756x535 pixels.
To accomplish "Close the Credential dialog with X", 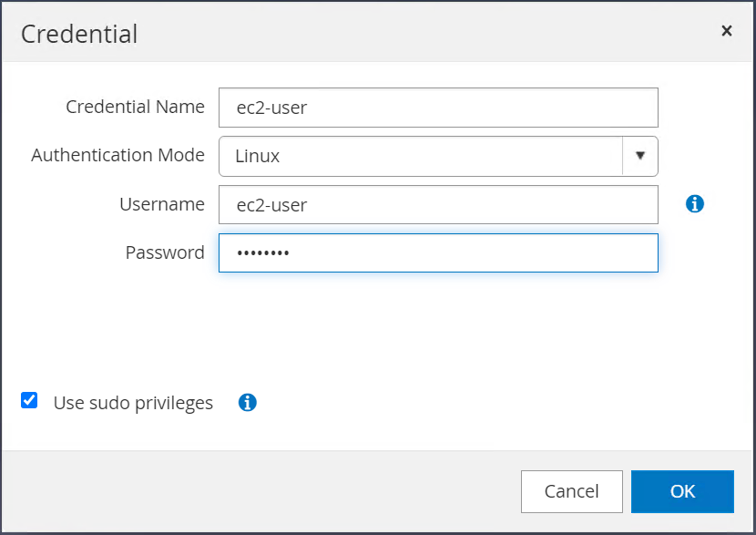I will coord(726,31).
